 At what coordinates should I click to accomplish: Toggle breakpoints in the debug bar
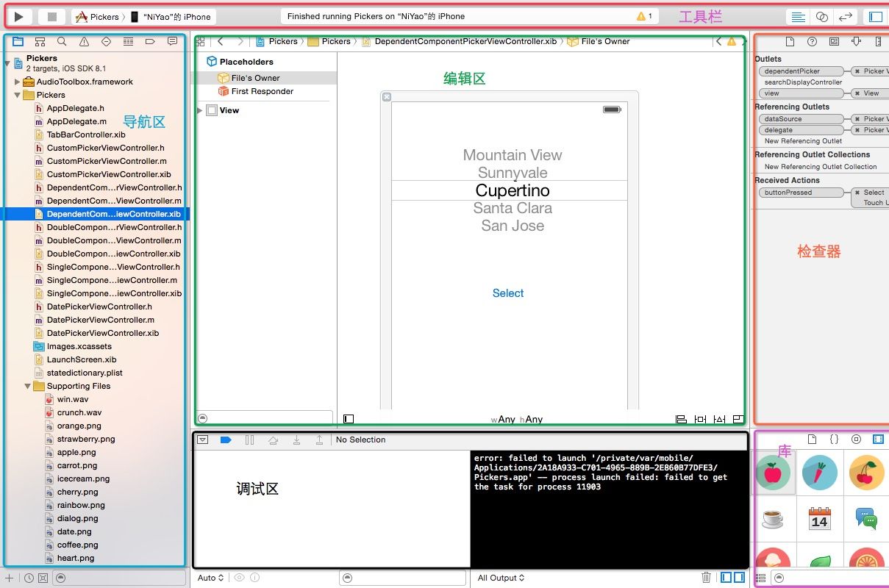tap(226, 440)
